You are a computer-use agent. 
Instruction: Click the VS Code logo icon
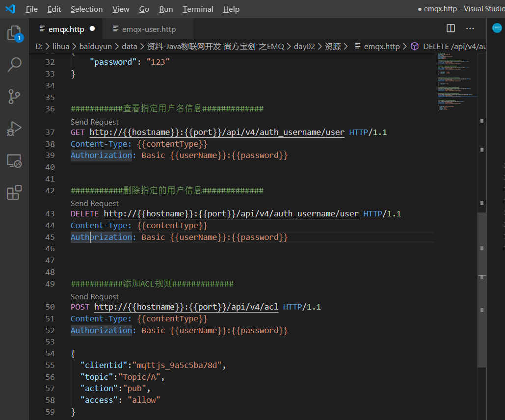pos(11,9)
